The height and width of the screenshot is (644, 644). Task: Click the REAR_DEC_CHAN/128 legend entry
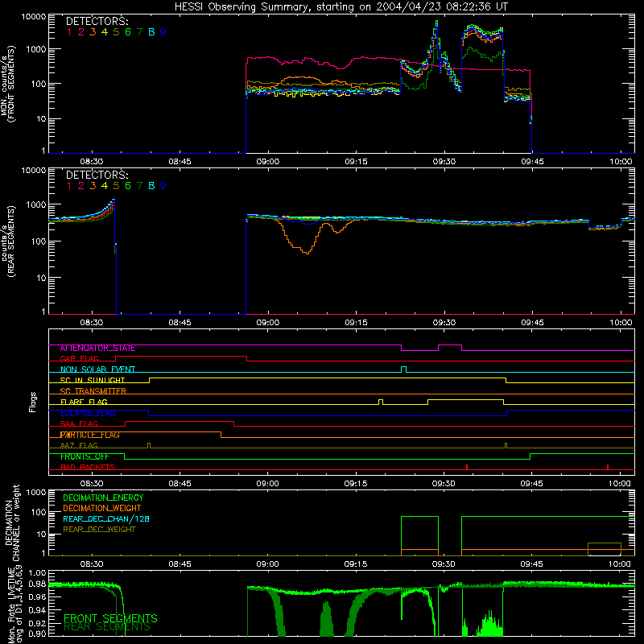pos(106,519)
